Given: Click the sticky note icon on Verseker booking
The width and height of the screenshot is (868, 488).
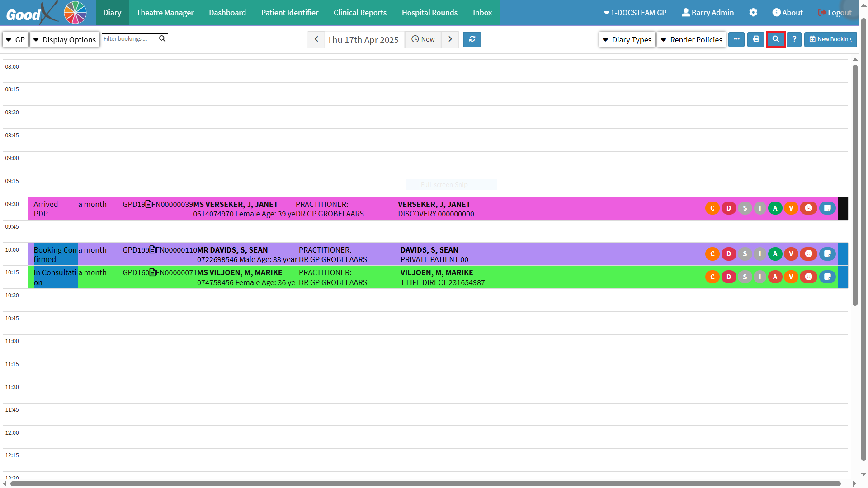Looking at the screenshot, I should click(827, 208).
